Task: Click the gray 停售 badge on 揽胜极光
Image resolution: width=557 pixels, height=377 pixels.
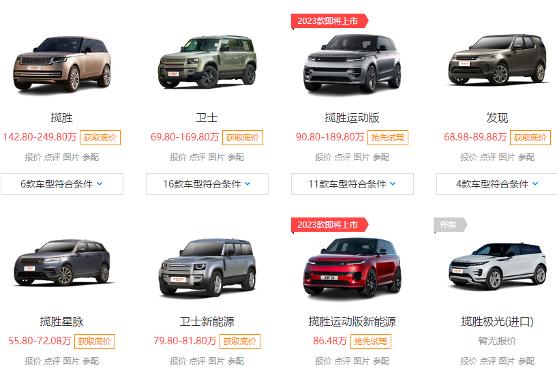Action: pos(450,225)
